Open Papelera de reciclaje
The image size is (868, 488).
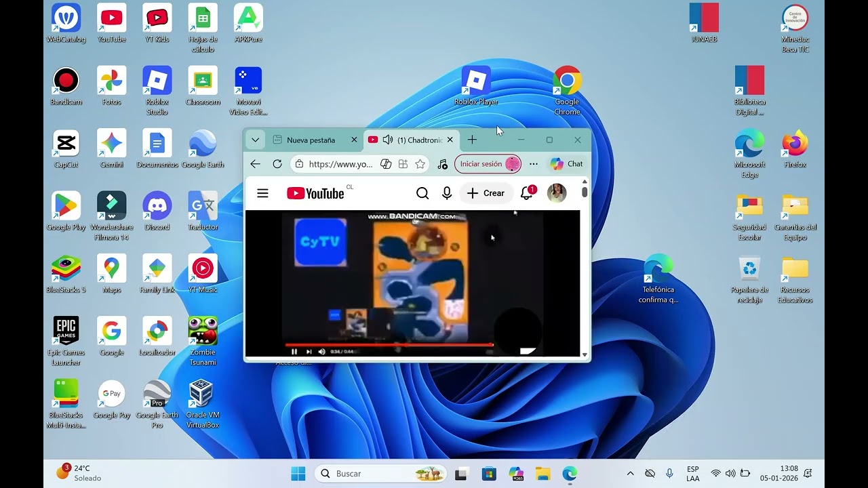click(749, 279)
